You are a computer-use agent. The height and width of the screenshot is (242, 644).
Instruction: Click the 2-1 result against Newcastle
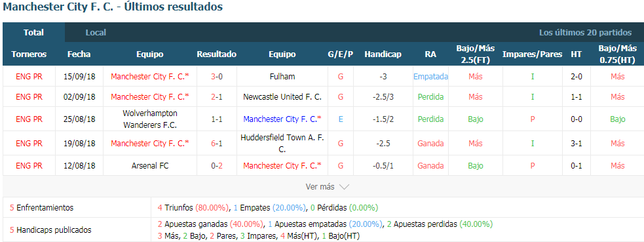coord(216,97)
